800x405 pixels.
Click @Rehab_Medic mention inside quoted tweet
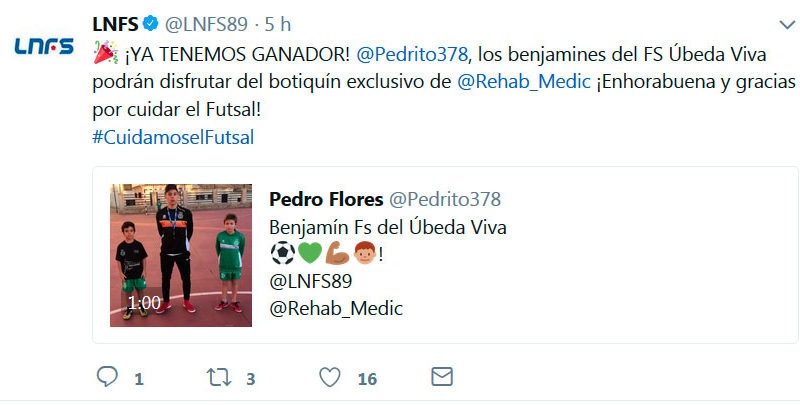pos(336,309)
